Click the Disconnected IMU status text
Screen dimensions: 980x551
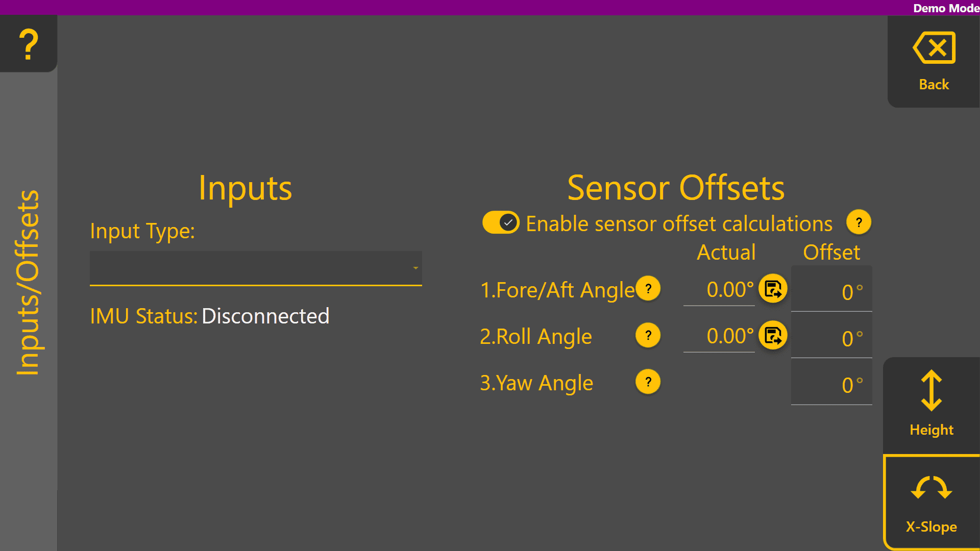[265, 316]
